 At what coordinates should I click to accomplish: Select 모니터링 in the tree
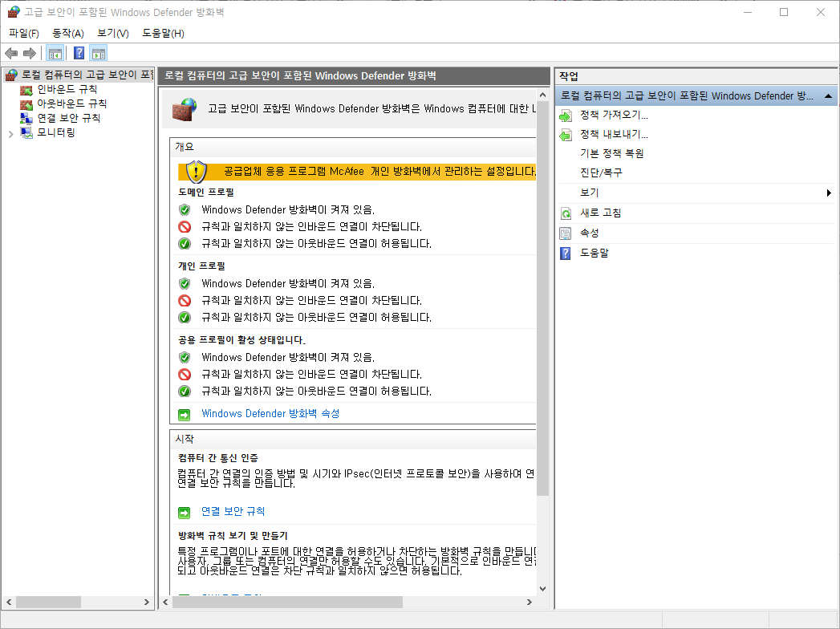click(55, 132)
